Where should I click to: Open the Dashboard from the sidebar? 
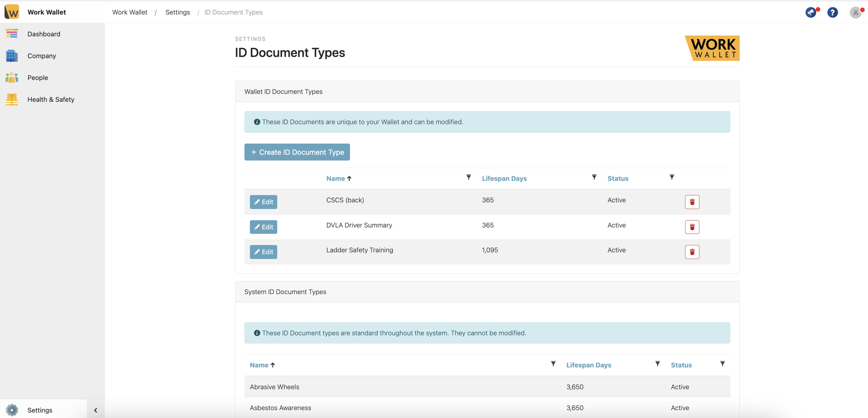(x=44, y=34)
